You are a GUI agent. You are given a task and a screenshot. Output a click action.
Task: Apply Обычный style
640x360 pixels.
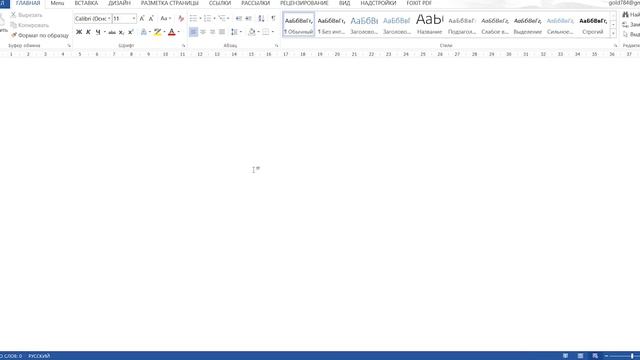pos(299,24)
